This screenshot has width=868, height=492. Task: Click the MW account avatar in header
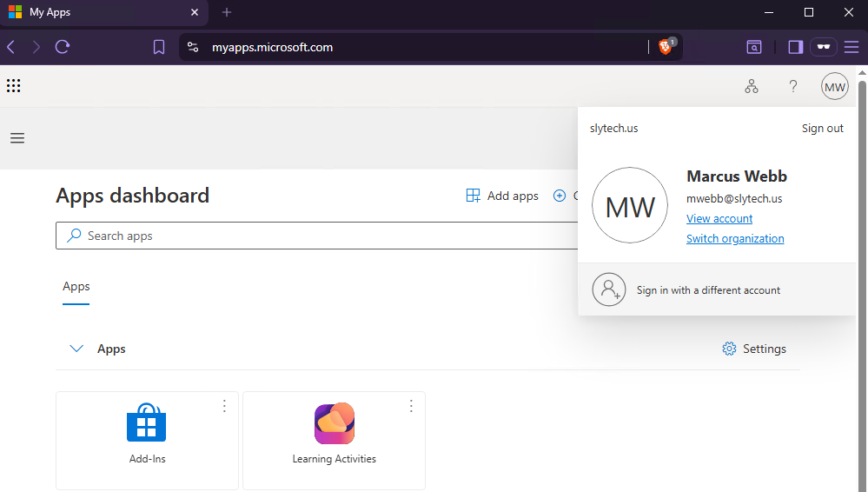[835, 86]
